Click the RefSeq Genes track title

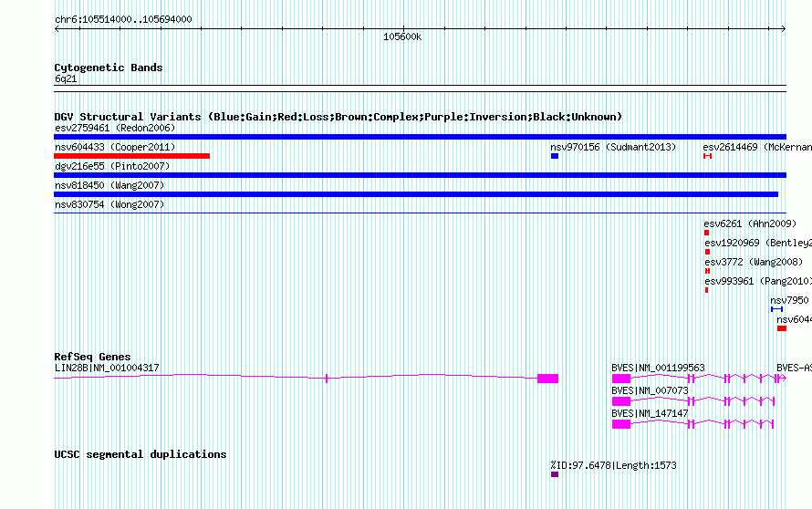click(x=92, y=357)
